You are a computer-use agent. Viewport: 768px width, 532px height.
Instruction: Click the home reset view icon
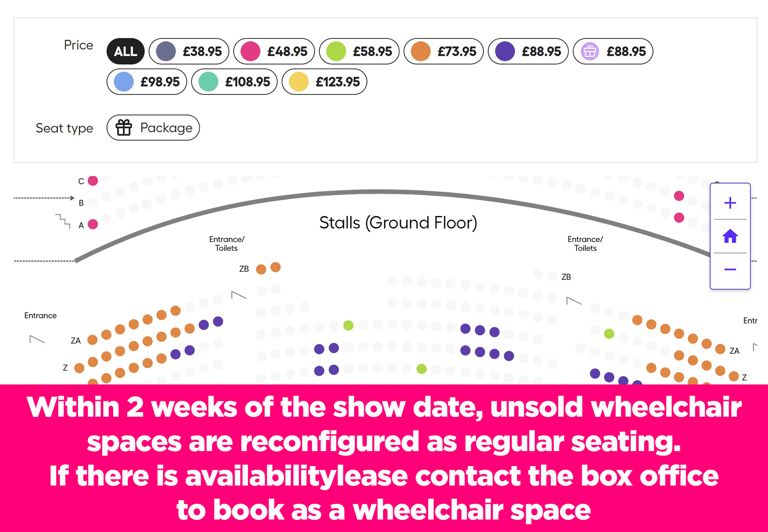(x=730, y=236)
